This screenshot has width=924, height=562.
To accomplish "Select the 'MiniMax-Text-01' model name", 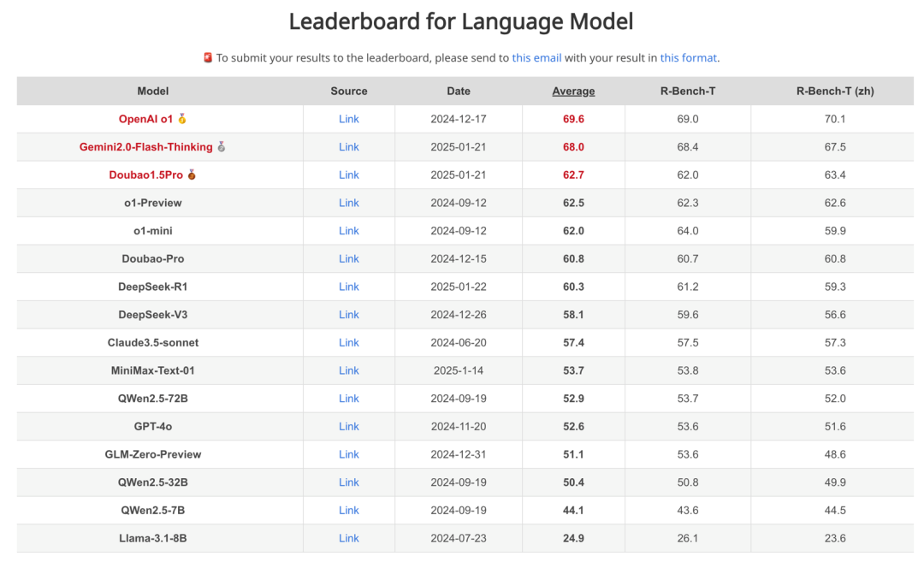I will [x=152, y=370].
